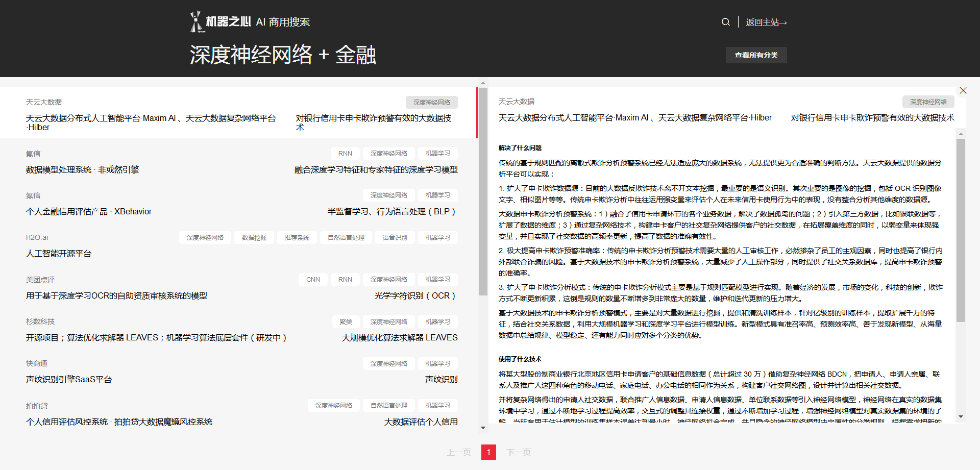Open 人工智能开源平台 entry

pyautogui.click(x=59, y=253)
